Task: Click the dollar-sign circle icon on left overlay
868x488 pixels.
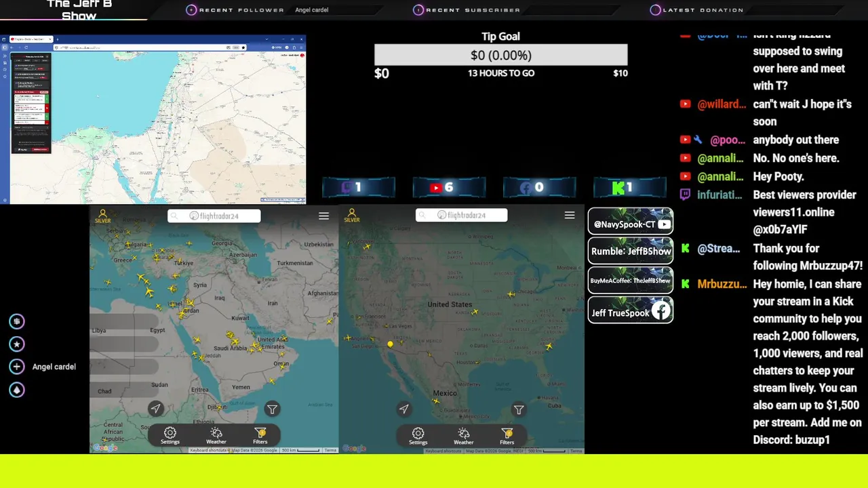Action: coord(17,321)
